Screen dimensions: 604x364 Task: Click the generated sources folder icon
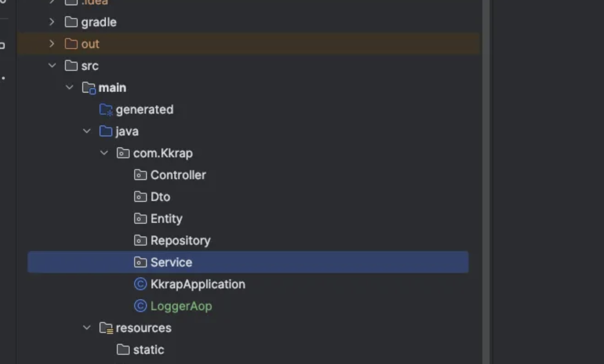point(106,109)
